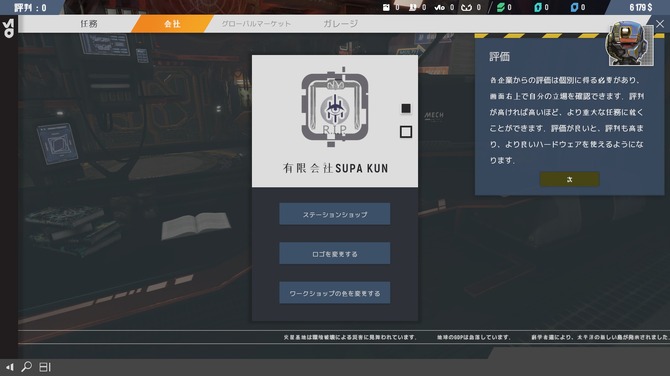Click ワークショップの色を変更する button

[335, 293]
